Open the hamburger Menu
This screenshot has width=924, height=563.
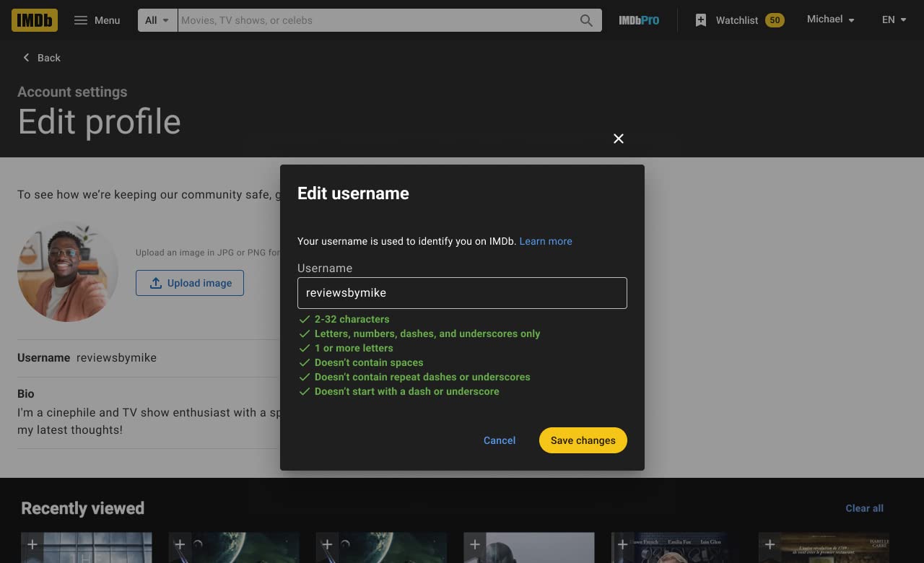click(x=97, y=20)
